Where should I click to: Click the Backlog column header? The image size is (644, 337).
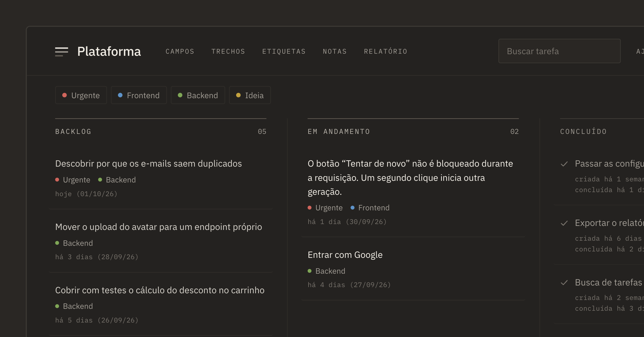(x=73, y=131)
